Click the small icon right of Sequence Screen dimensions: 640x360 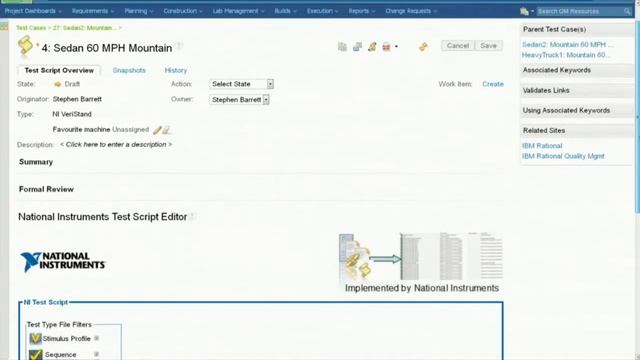click(x=97, y=354)
